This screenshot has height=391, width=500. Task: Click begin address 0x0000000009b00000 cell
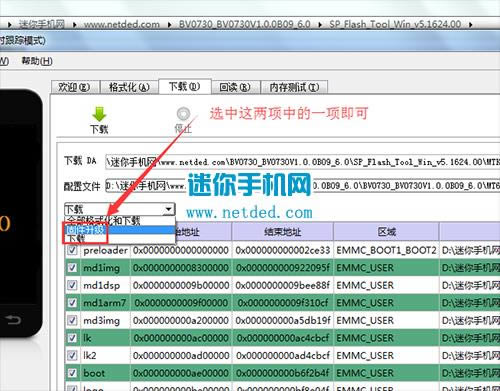click(181, 285)
